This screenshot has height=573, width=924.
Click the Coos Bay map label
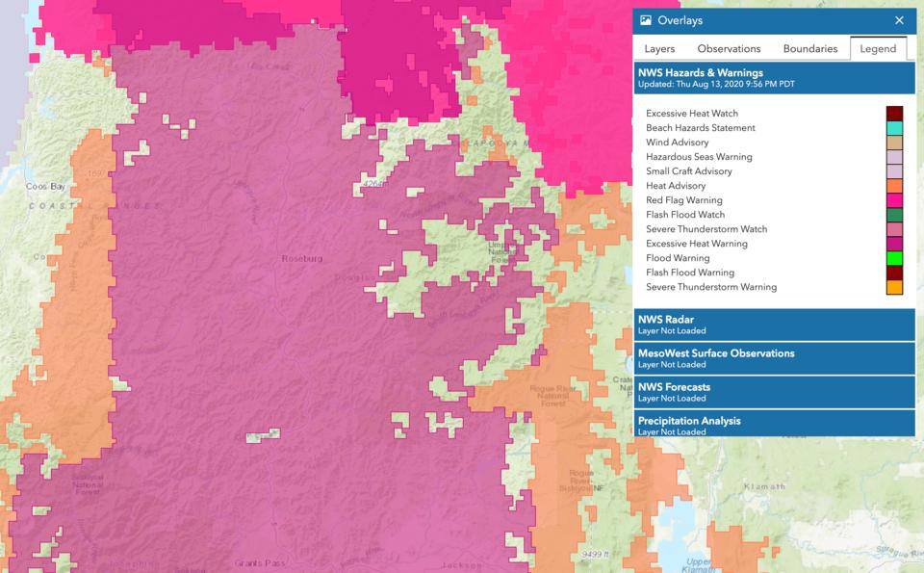point(44,186)
